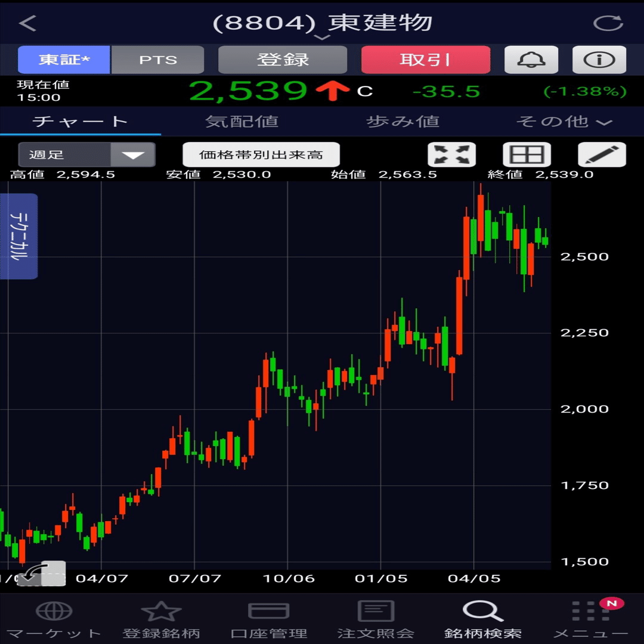Tap the -35.5 price change
The image size is (644, 644).
click(446, 91)
